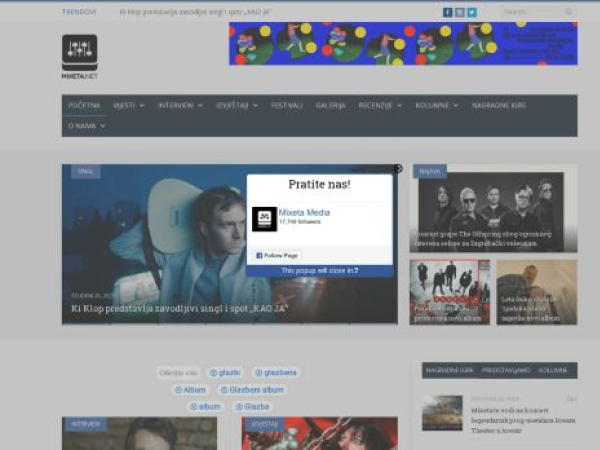This screenshot has width=600, height=450.
Task: Open Mixeta te vodi na koncert link
Action: pos(523,420)
